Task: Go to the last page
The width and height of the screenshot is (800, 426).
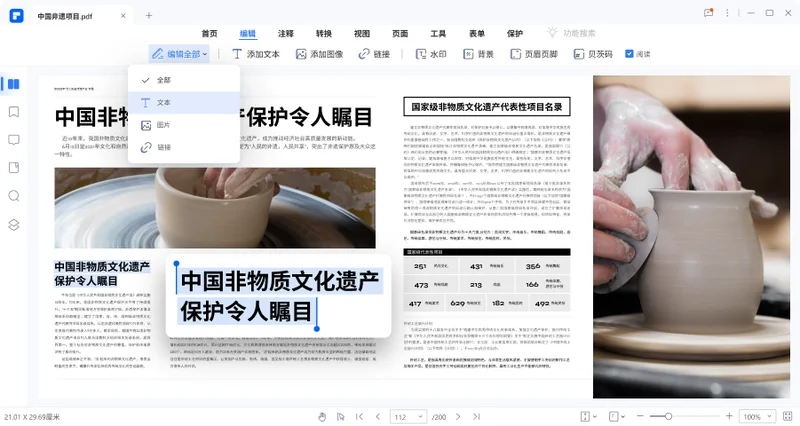Action: click(x=476, y=417)
